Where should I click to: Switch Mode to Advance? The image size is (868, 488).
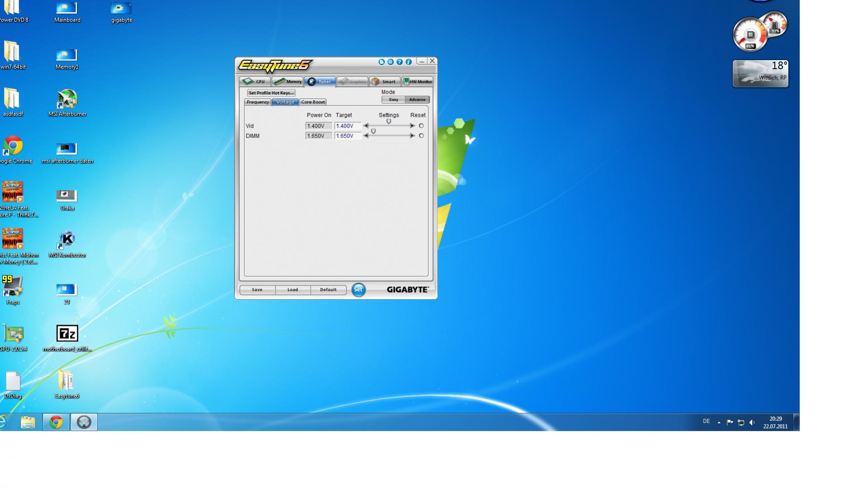[x=417, y=99]
